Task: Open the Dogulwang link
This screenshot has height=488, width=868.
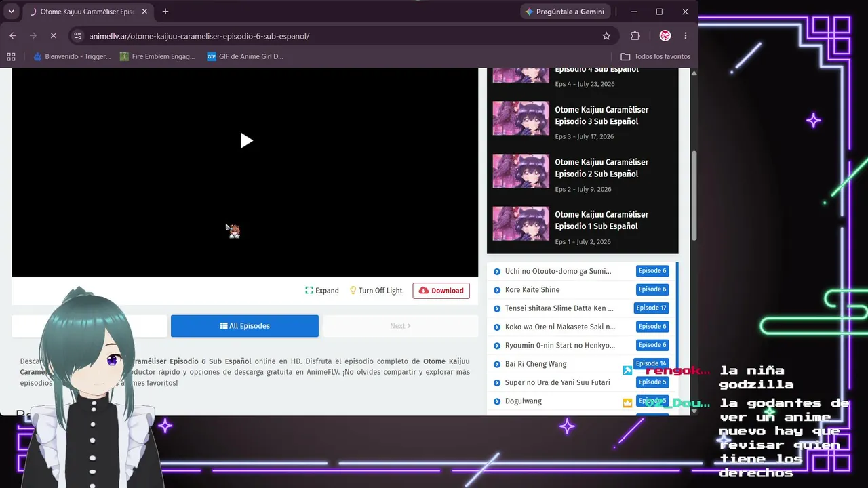Action: (x=524, y=401)
